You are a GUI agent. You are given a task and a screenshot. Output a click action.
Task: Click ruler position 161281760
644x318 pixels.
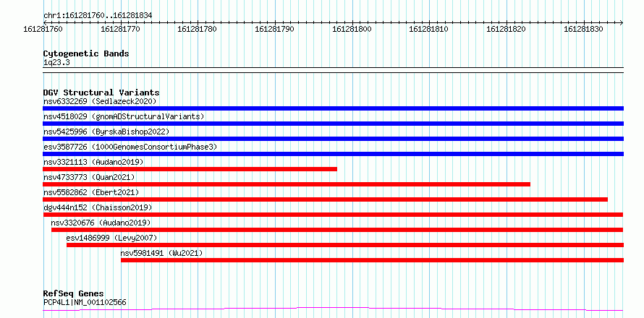[x=43, y=29]
